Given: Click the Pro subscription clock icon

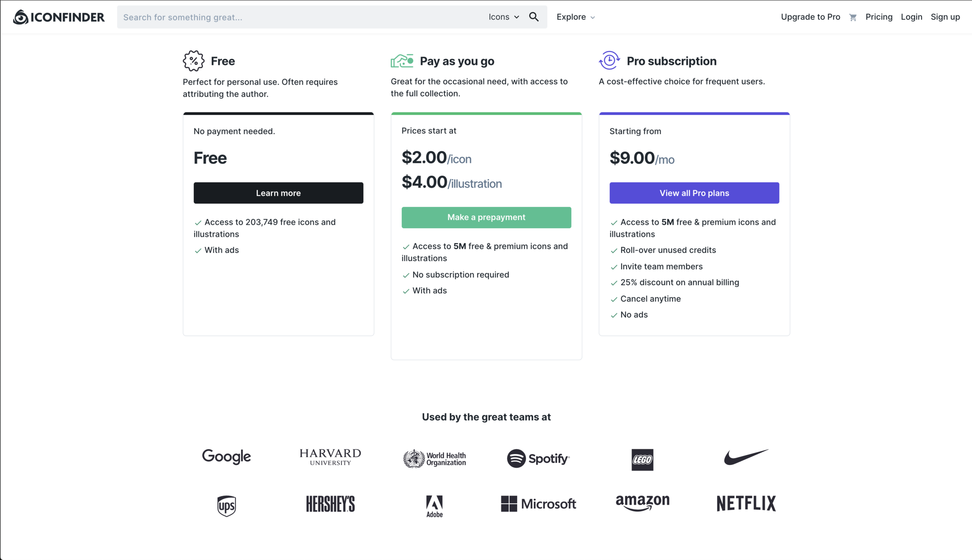Looking at the screenshot, I should [609, 60].
